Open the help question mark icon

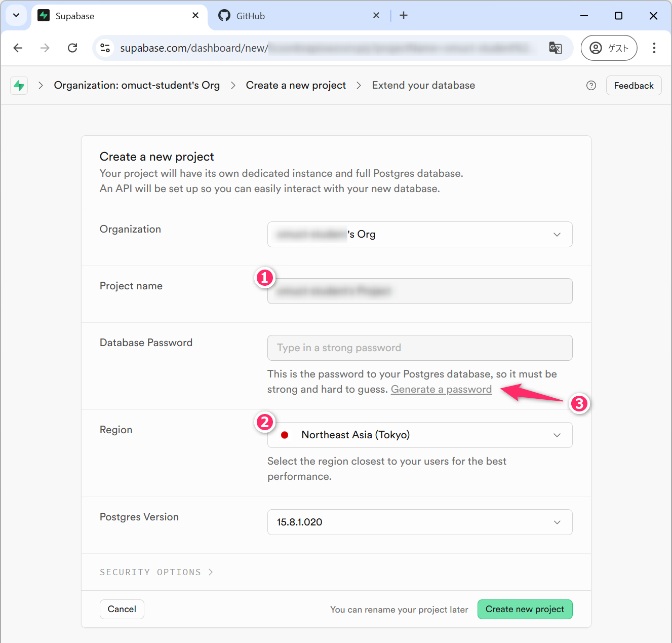(x=591, y=86)
